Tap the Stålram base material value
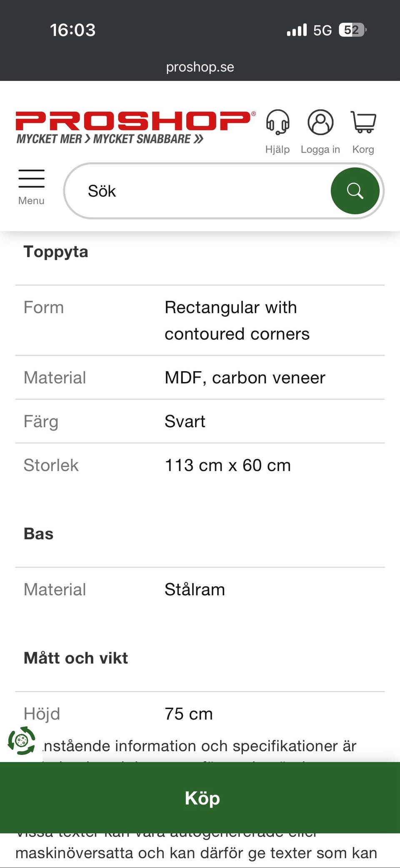Image resolution: width=400 pixels, height=868 pixels. [x=195, y=590]
